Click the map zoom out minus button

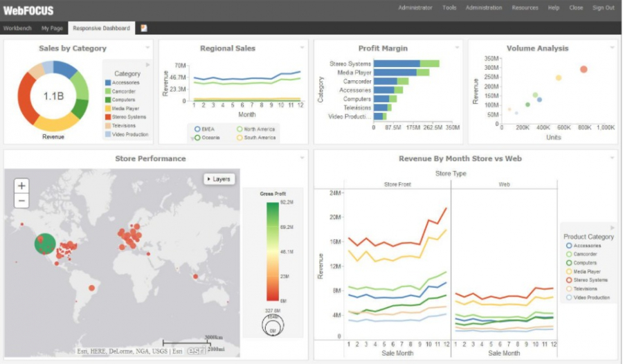tap(22, 201)
